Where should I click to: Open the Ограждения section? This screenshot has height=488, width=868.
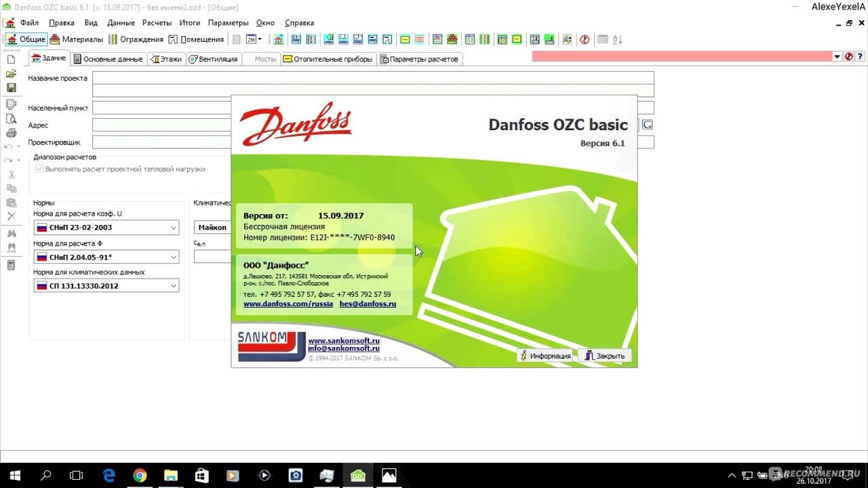coord(136,39)
